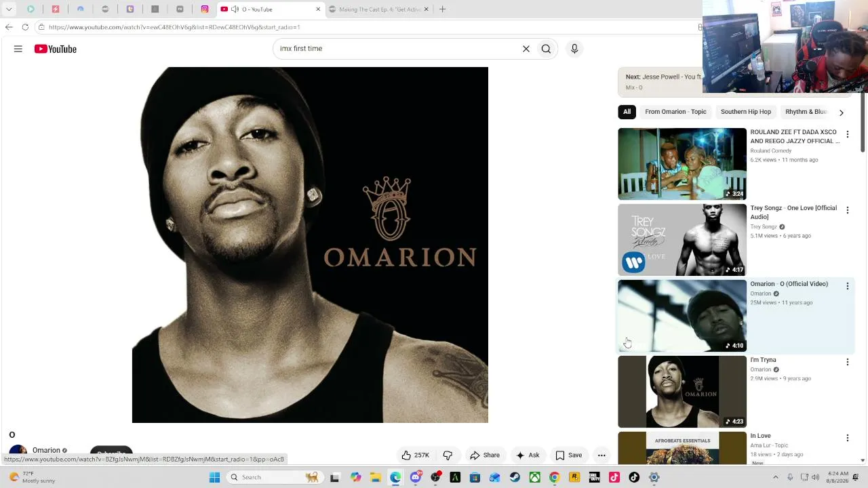Open I'm Tryna video thumbnail
This screenshot has height=488, width=868.
[x=682, y=392]
